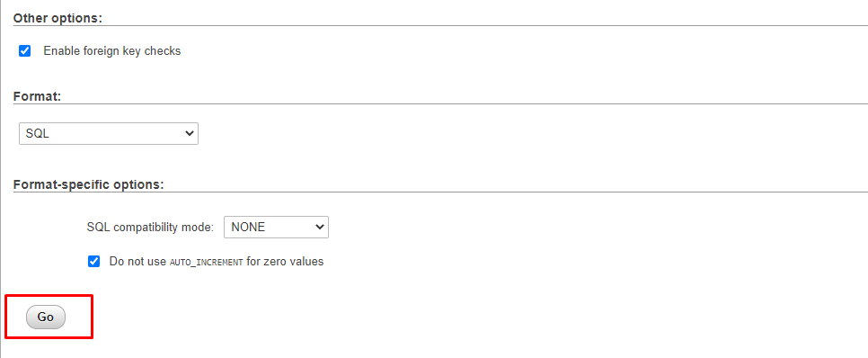Uncheck the Enable foreign key checks checkbox
The height and width of the screenshot is (358, 868).
click(25, 51)
